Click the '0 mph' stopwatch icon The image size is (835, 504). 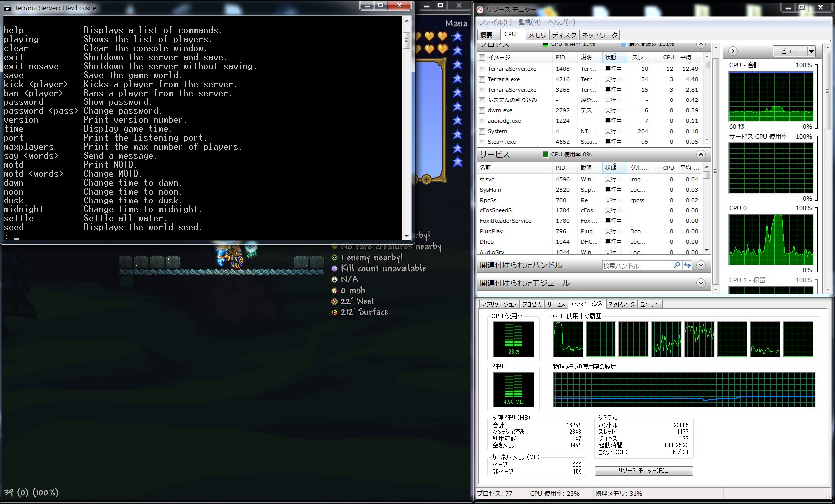[x=334, y=291]
